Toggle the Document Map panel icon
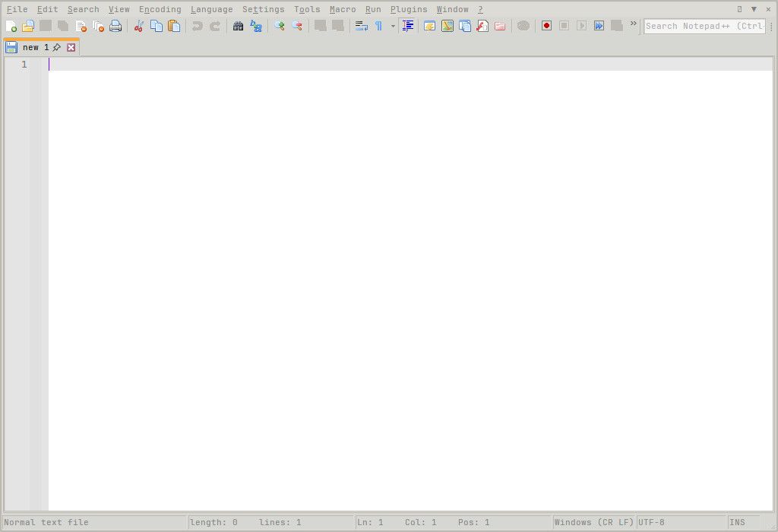The height and width of the screenshot is (532, 778). pyautogui.click(x=447, y=26)
